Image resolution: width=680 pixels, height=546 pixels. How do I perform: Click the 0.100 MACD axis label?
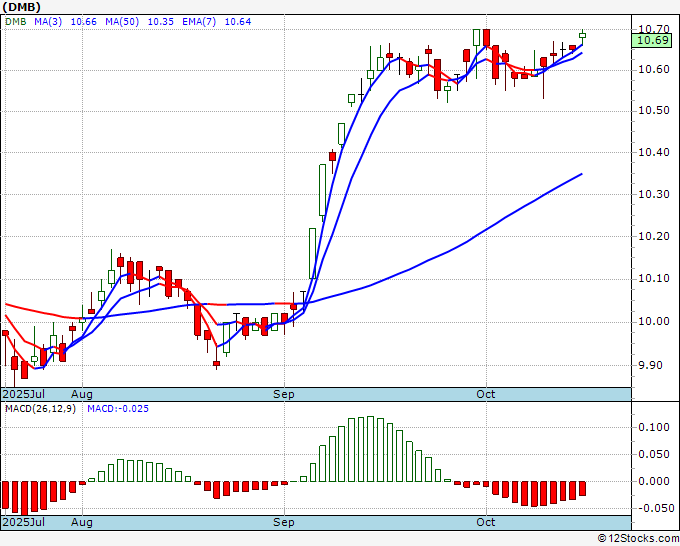pos(654,428)
